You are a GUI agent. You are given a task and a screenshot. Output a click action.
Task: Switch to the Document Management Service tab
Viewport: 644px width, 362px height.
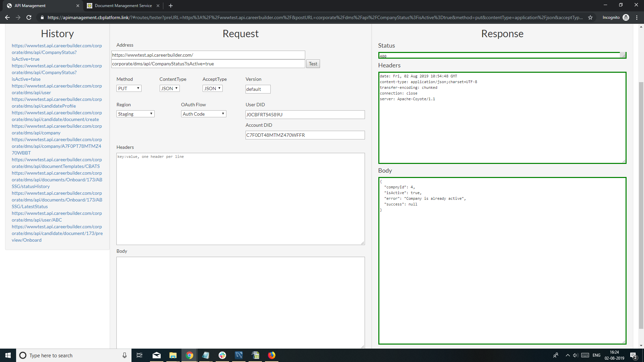(123, 6)
